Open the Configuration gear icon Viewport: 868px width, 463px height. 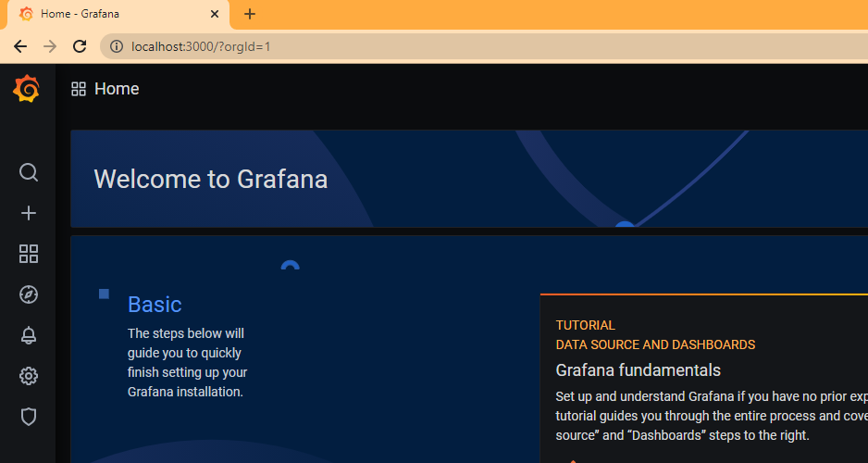[29, 376]
